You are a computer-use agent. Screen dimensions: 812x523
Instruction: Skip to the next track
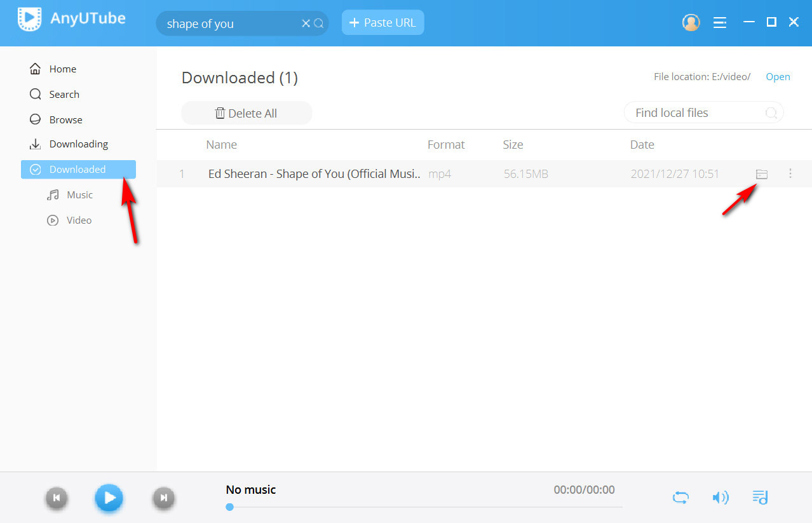(x=163, y=498)
